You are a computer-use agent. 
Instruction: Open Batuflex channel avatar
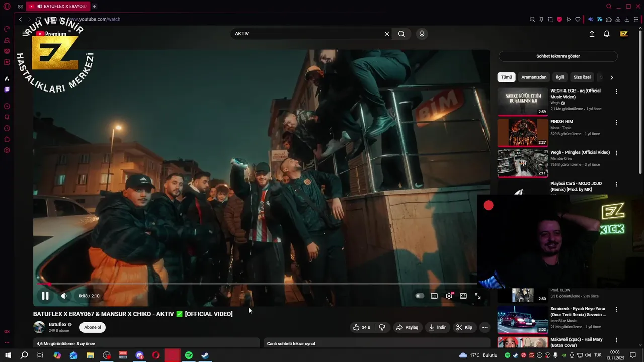[x=39, y=327]
